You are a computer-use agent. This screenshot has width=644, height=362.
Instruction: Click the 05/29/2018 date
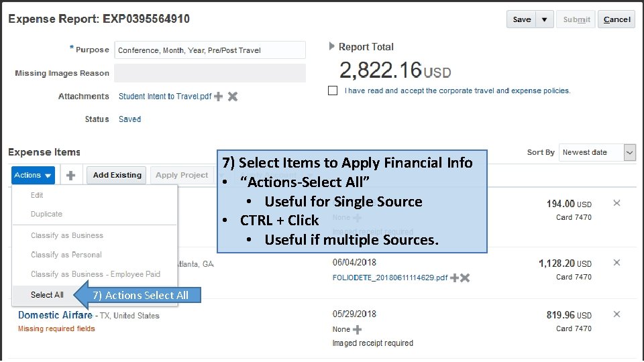coord(354,314)
